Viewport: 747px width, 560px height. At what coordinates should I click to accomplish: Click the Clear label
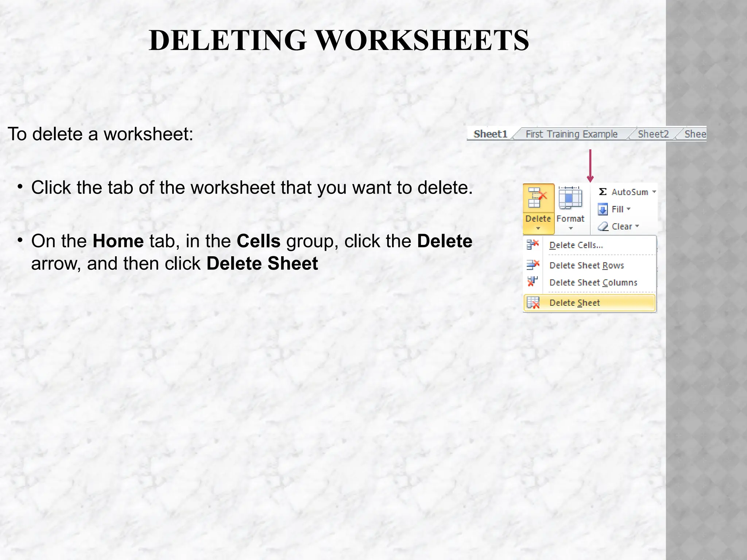click(x=622, y=226)
